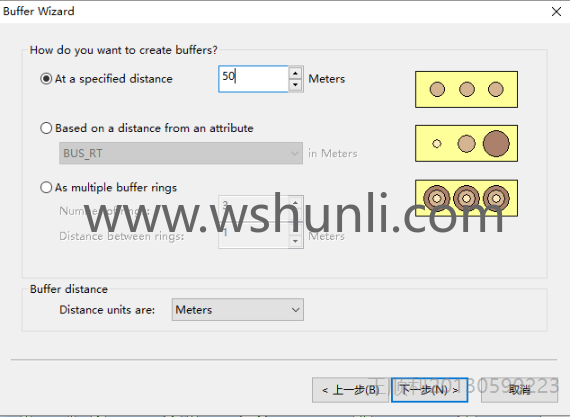Close the Buffer Wizard dialog
This screenshot has height=417, width=570.
pos(556,12)
